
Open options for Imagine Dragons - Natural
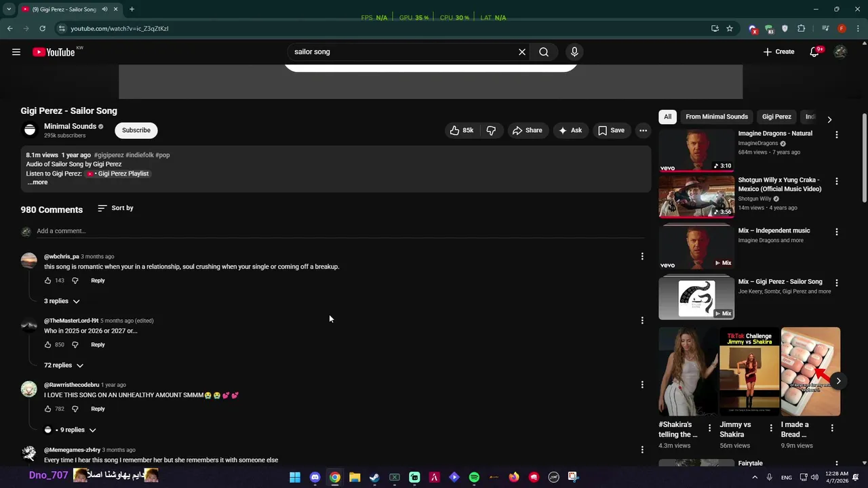(836, 135)
